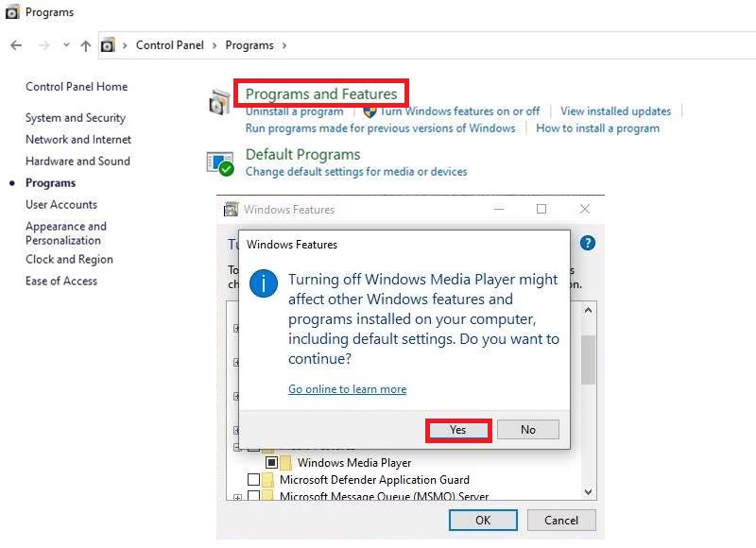The height and width of the screenshot is (548, 756).
Task: Click the Microsoft Defender Application Guard folder icon
Action: coord(267,480)
